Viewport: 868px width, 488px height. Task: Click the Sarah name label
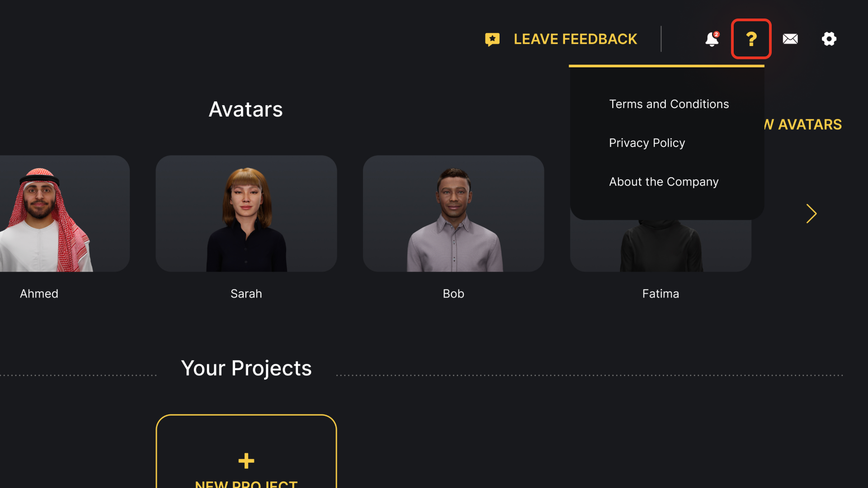point(246,294)
